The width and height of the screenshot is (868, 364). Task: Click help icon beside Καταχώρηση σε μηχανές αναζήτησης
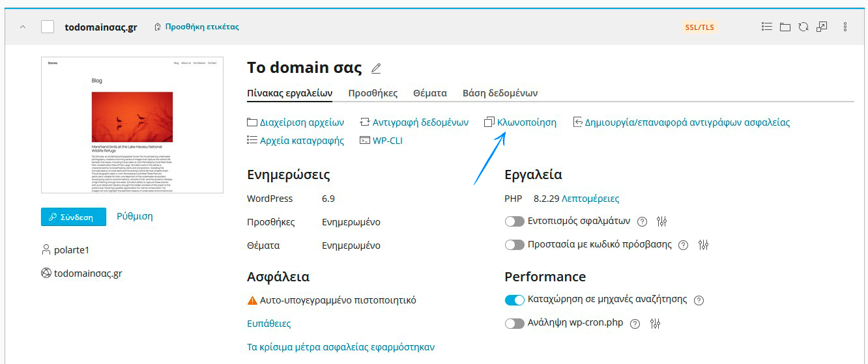tap(699, 300)
